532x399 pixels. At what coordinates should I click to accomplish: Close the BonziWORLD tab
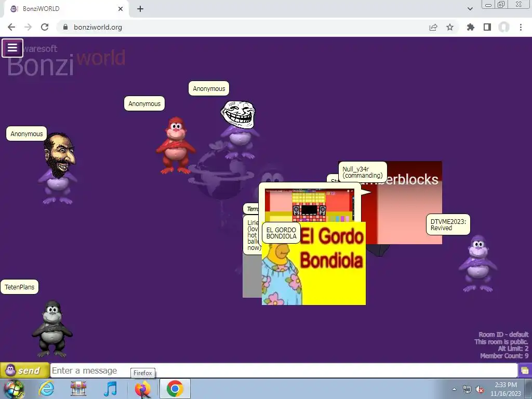pos(121,9)
